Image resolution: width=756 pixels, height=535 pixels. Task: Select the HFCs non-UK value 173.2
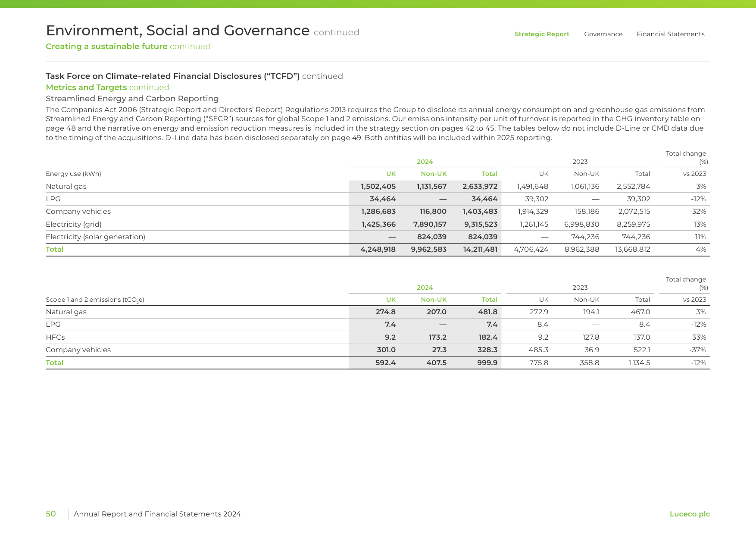click(437, 337)
